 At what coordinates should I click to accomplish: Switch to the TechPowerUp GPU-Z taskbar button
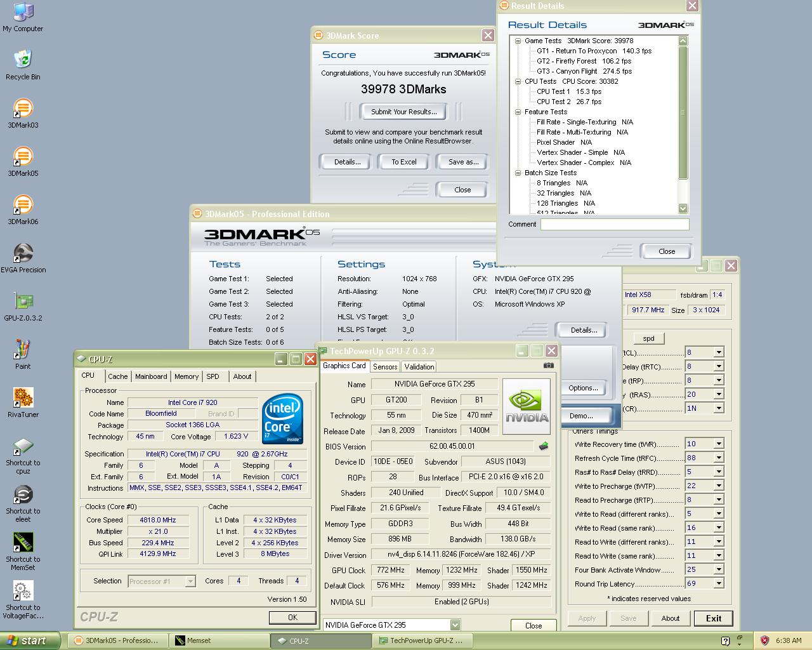(x=423, y=640)
